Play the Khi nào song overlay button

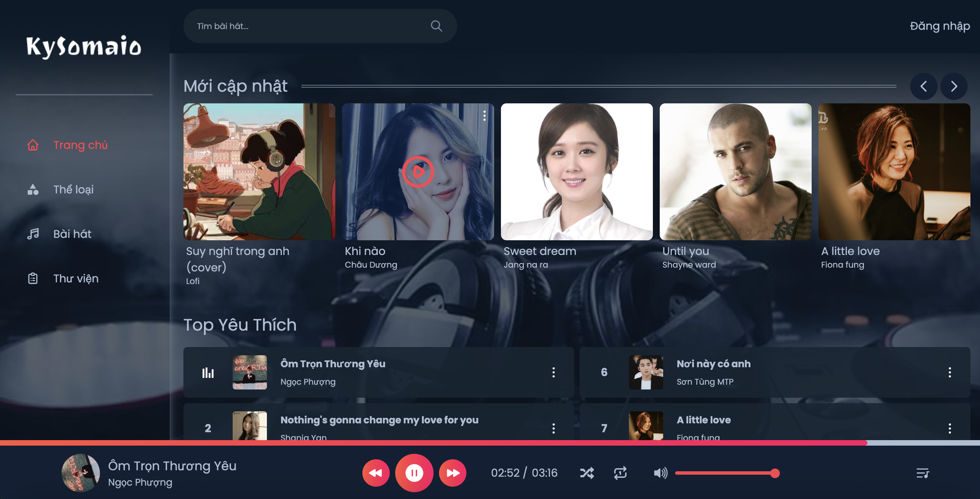click(x=418, y=172)
